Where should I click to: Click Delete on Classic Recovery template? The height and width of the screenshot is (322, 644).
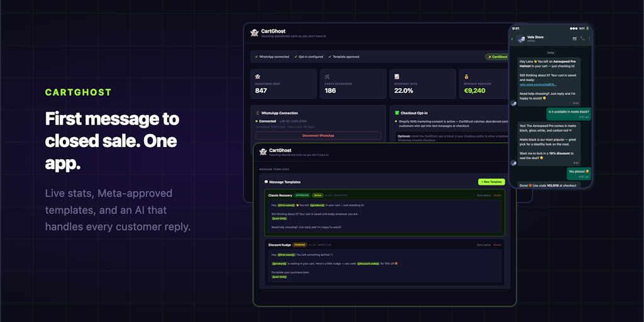tap(497, 195)
